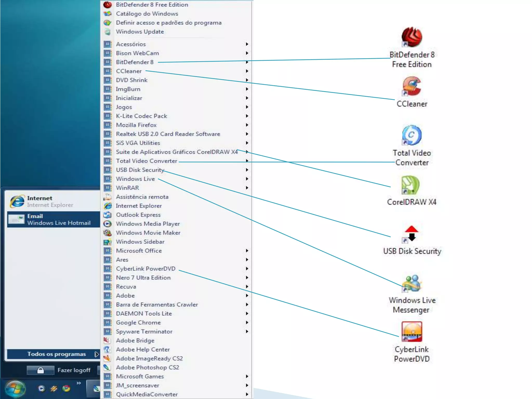532x399 pixels.
Task: Click the Fazer logoff button
Action: [x=74, y=370]
